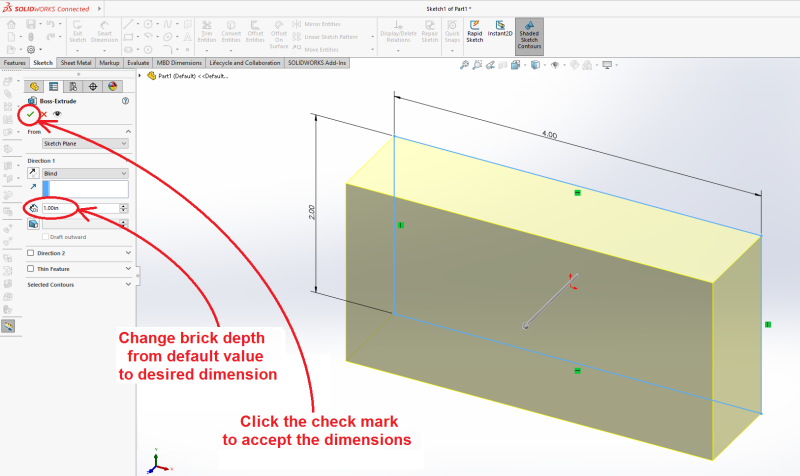This screenshot has height=476, width=800.
Task: Toggle the detailed preview eye icon
Action: [x=56, y=114]
